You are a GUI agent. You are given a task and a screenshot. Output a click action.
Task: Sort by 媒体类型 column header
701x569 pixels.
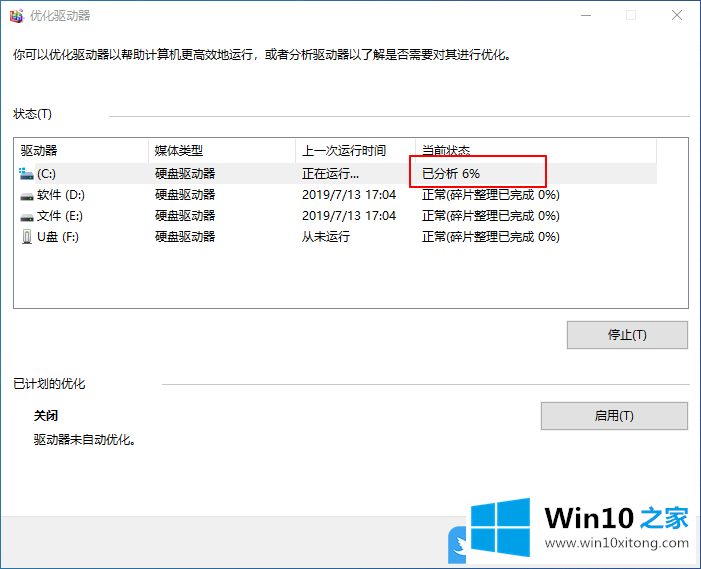click(222, 151)
